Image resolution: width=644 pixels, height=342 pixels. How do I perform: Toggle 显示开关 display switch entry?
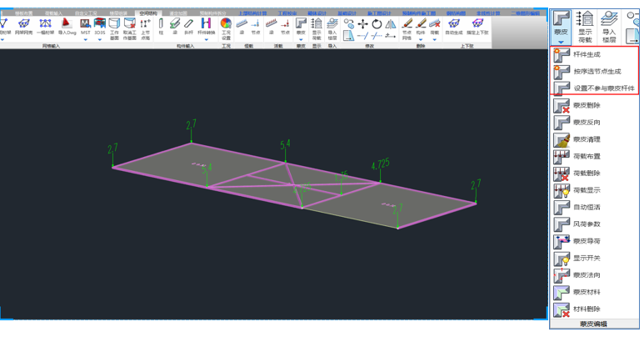tap(594, 258)
